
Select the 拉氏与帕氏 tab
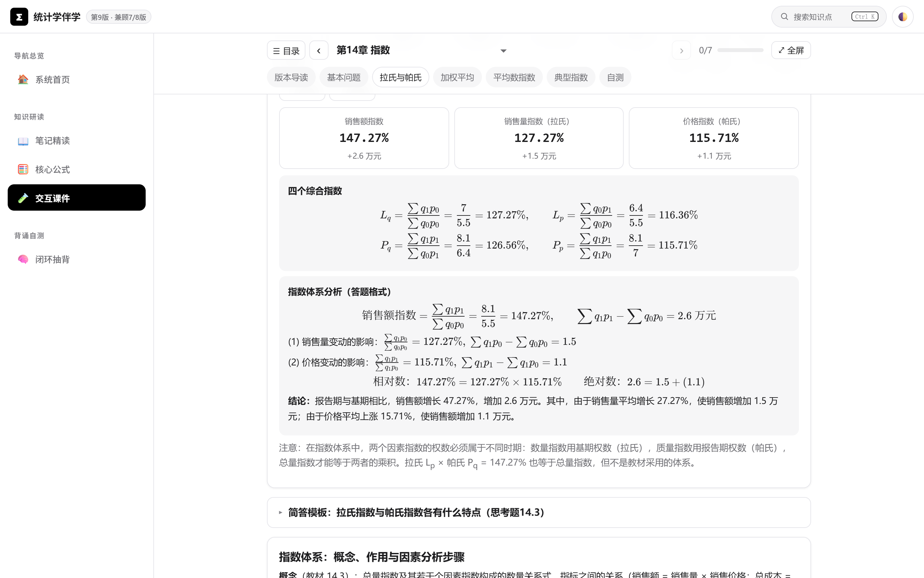coord(400,77)
